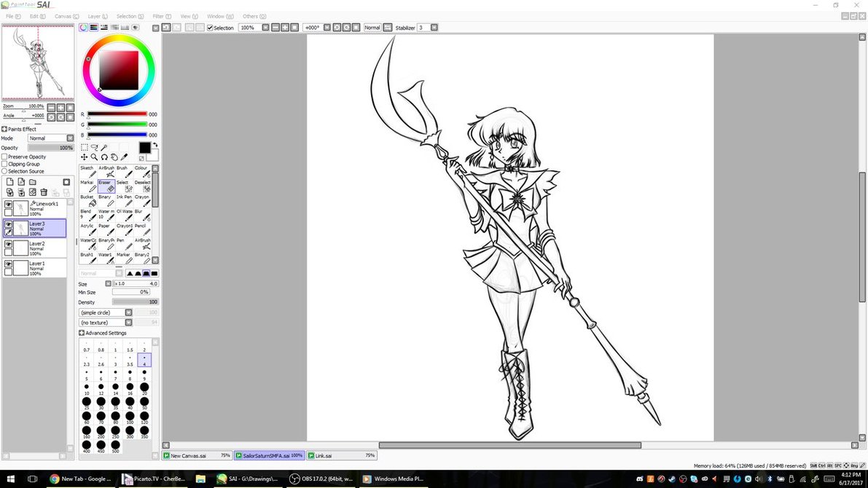
Task: Open the no texture dropdown
Action: 128,323
